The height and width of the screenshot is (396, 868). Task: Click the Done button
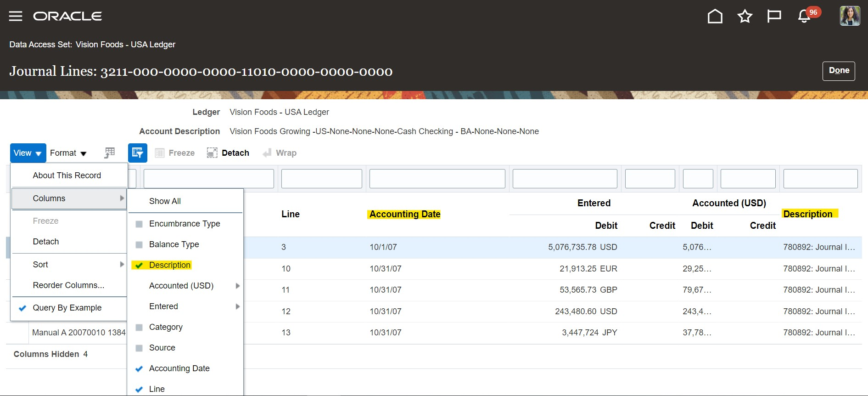[x=839, y=71]
